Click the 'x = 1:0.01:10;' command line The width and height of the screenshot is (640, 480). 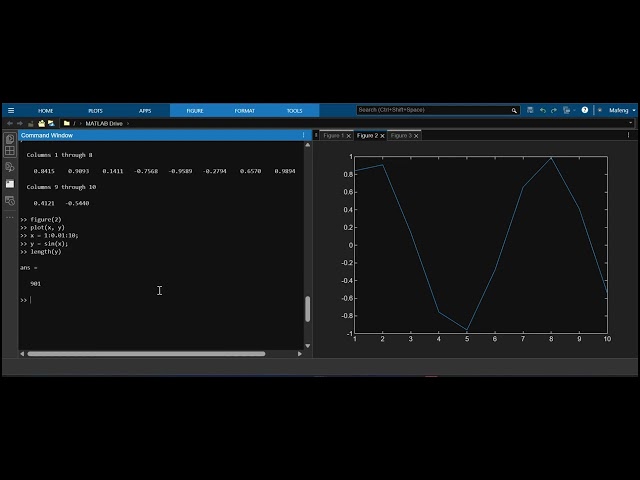click(54, 236)
